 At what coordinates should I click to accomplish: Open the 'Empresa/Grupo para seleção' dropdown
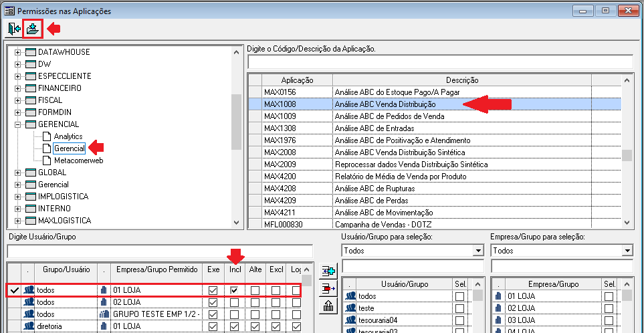click(627, 251)
